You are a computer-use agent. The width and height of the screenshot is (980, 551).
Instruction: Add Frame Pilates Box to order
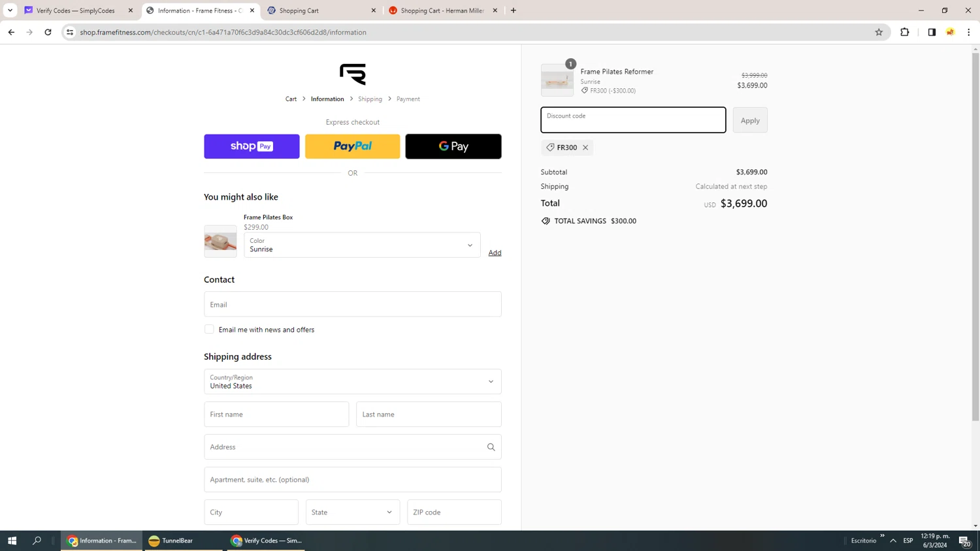coord(495,253)
